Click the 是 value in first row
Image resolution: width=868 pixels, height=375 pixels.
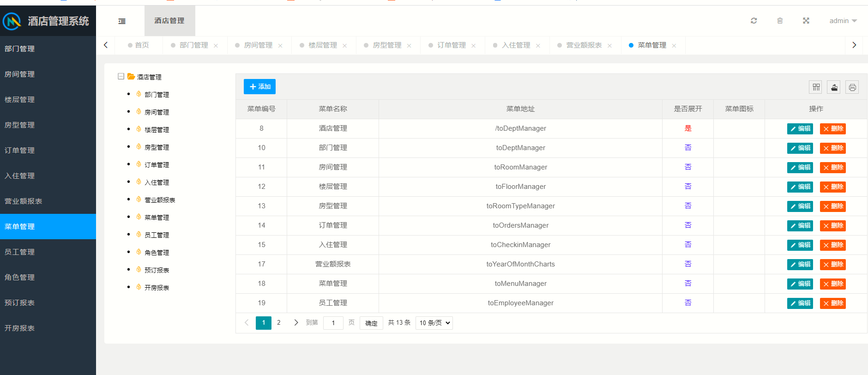(688, 128)
